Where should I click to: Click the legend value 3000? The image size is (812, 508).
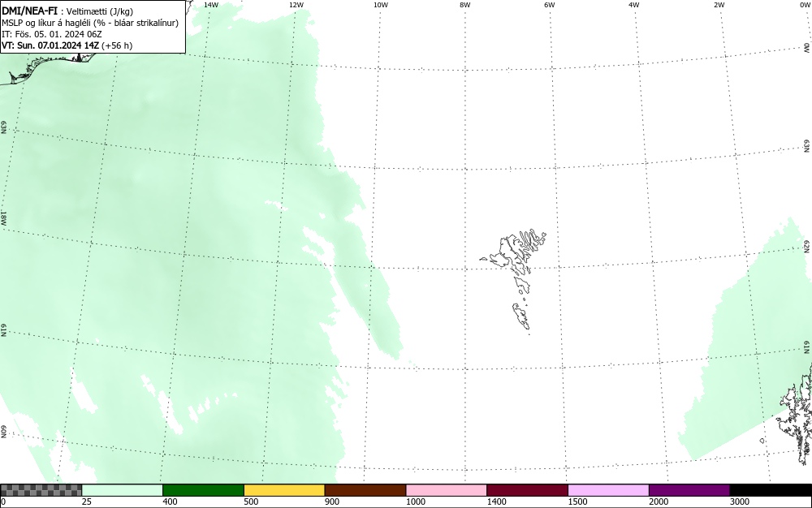(x=740, y=502)
